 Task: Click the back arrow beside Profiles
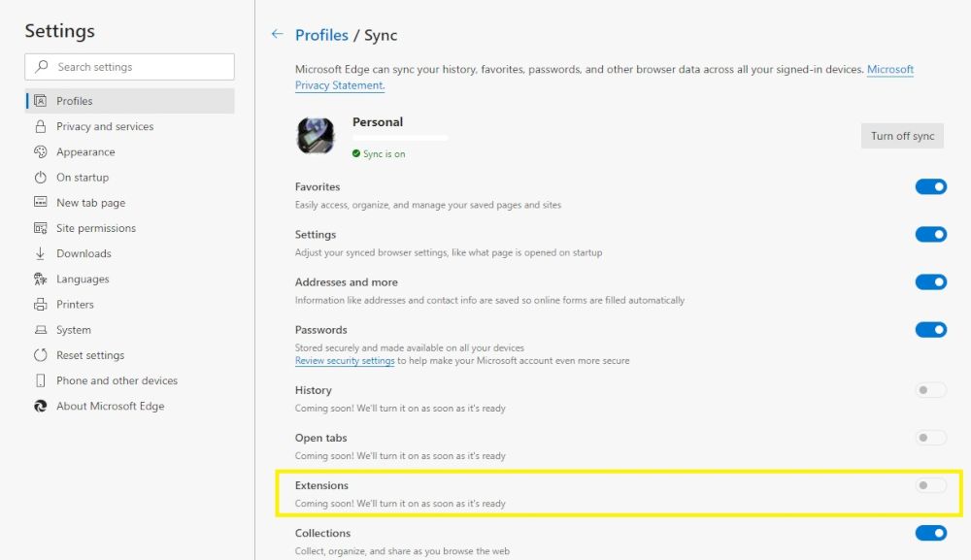[x=277, y=34]
